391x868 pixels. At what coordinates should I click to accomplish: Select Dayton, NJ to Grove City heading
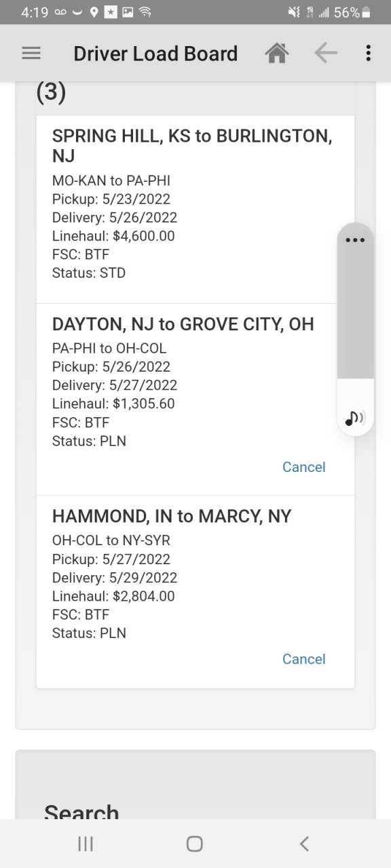[x=183, y=324]
